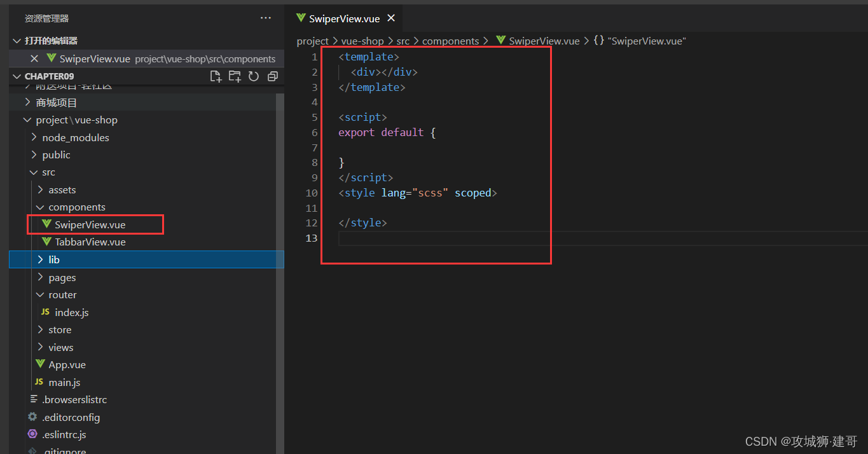Screen dimensions: 868x454
Task: Select SwiperView.vue in the components folder
Action: [90, 224]
